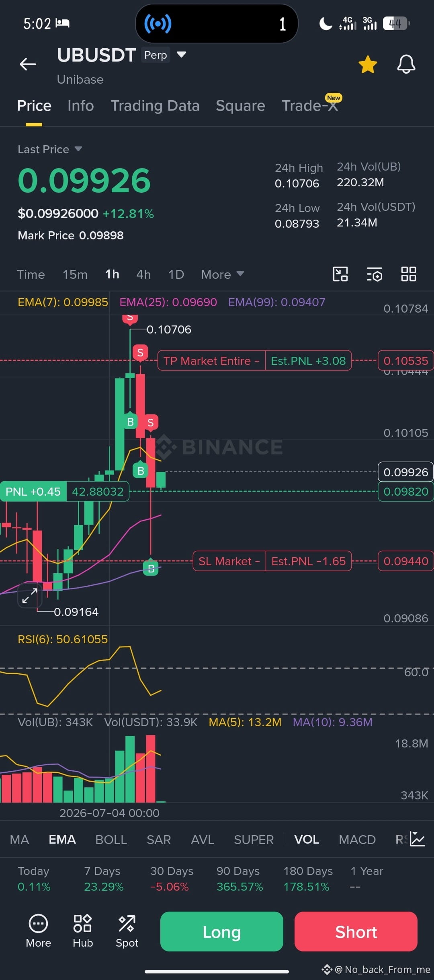Tap the 90 Days 365.57% performance
This screenshot has width=434, height=980.
(240, 879)
